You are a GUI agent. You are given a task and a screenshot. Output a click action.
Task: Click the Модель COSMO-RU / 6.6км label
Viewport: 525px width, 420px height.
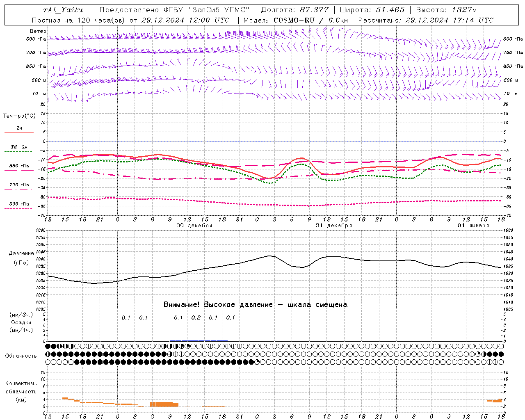(x=295, y=20)
